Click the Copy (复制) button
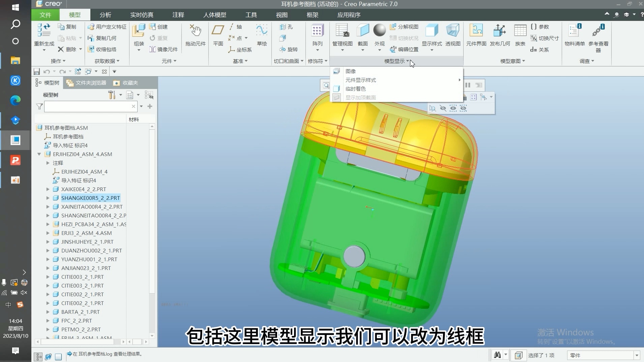This screenshot has width=644, height=362. click(x=67, y=27)
